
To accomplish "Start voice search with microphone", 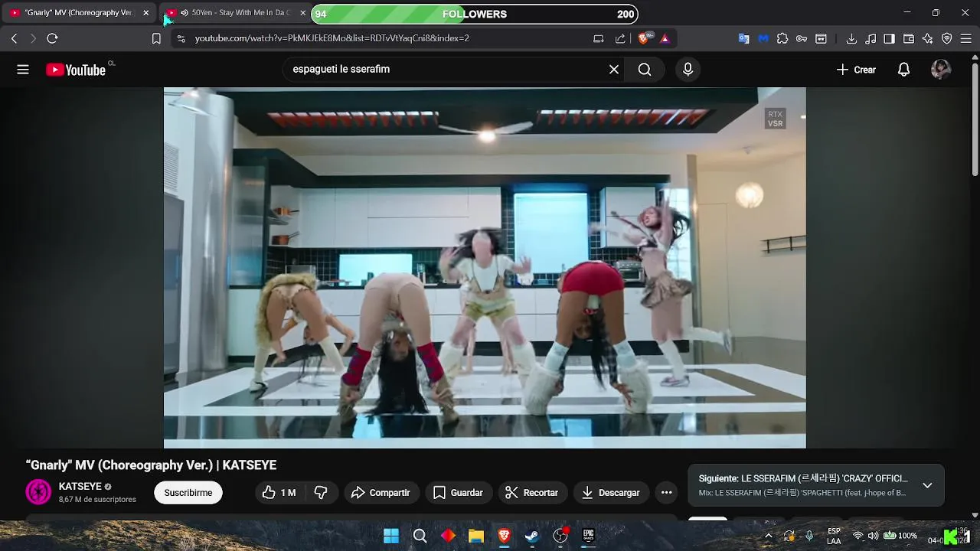I will [688, 70].
